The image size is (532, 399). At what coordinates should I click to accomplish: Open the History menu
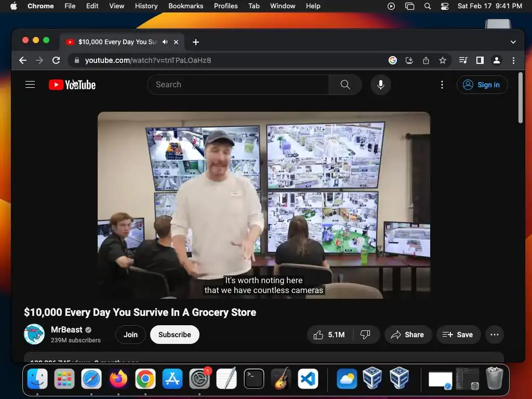(x=146, y=6)
